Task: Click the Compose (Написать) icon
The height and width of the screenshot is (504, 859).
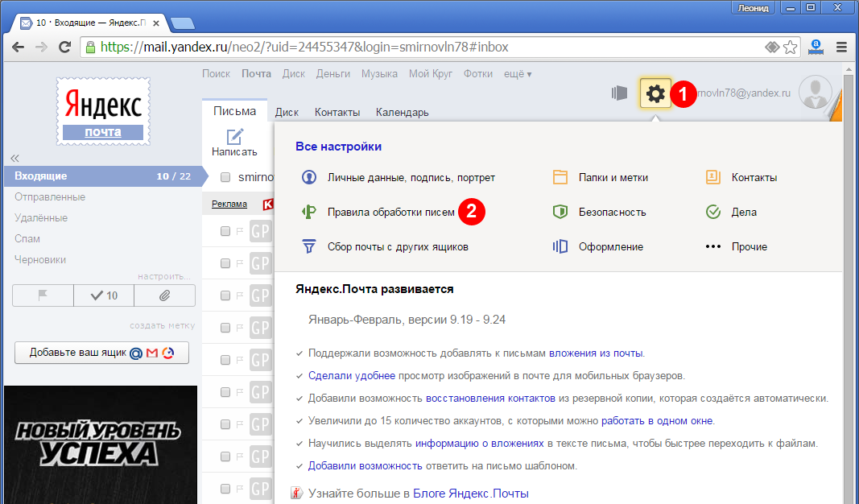Action: (234, 137)
